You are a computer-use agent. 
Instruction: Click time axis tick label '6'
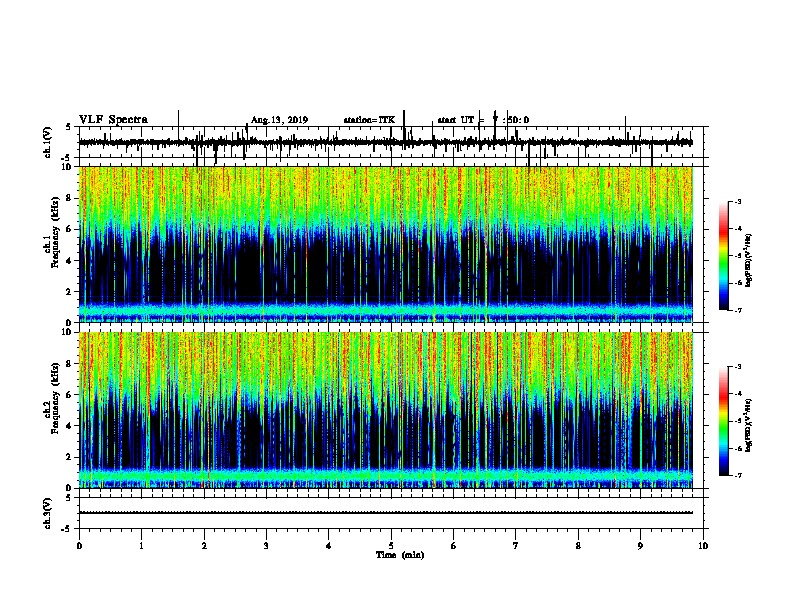(x=453, y=546)
